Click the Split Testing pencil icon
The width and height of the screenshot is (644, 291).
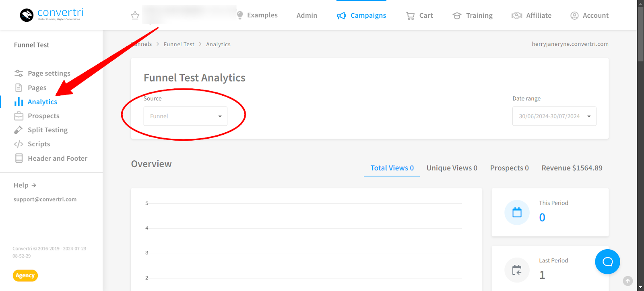(19, 130)
